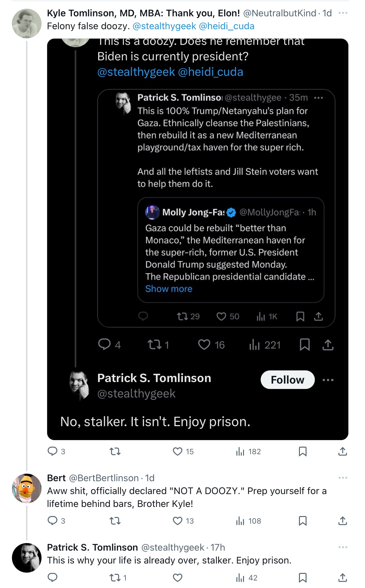Viewport: 365px width, 588px height.
Task: Repost Kyle Tomlinson's Felony false doozy tweet
Action: point(115,451)
